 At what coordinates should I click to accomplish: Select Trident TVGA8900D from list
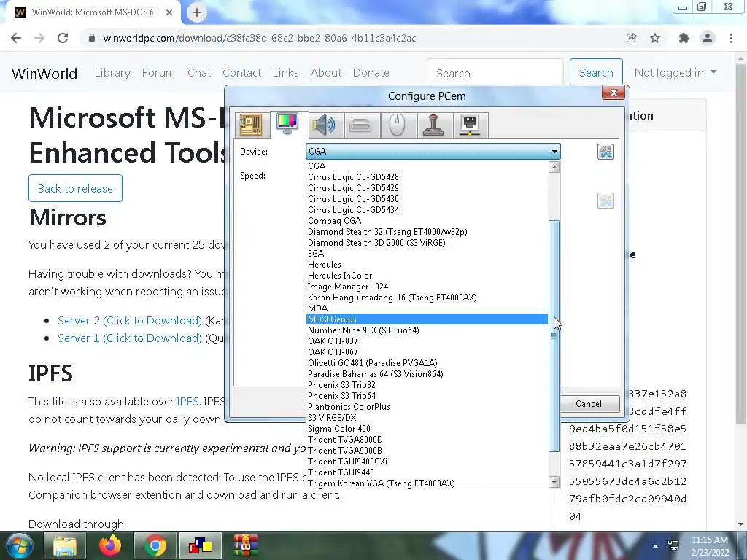[427, 440]
